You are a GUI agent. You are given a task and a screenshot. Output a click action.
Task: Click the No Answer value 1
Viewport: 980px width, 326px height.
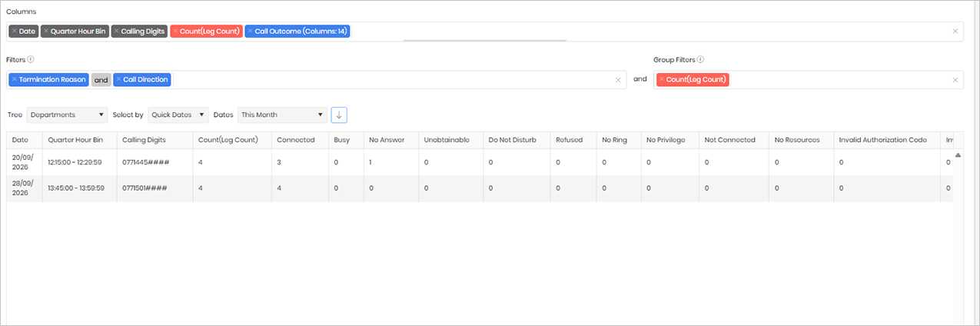coord(370,162)
